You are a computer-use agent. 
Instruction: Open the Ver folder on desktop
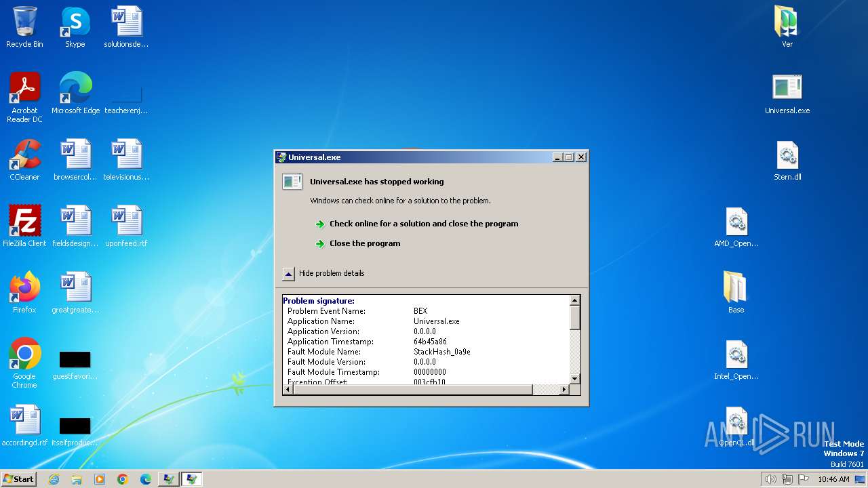tap(787, 27)
